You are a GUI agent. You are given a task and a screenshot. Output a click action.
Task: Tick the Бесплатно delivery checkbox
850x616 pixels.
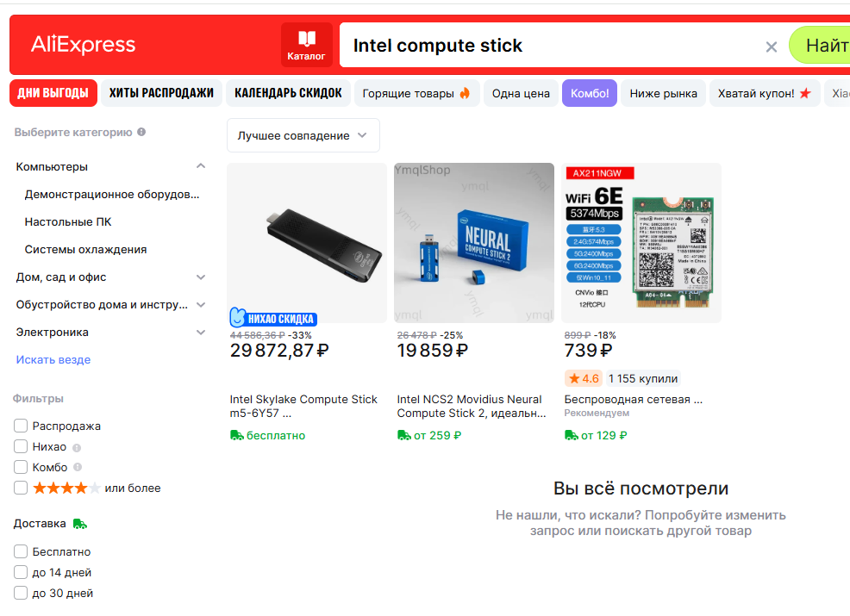21,551
